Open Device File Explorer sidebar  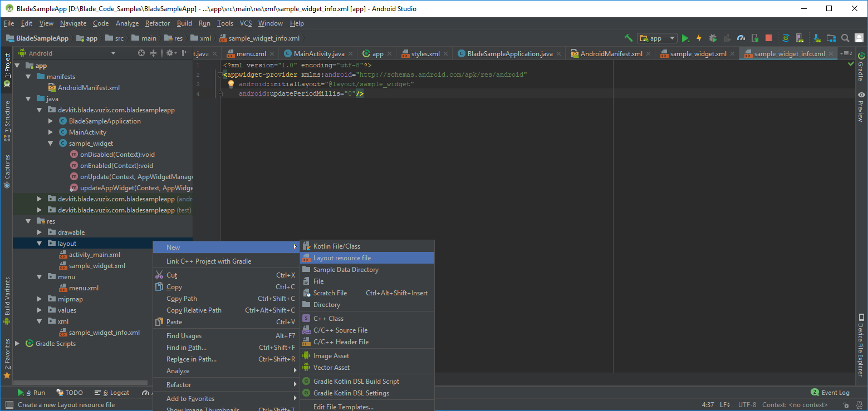861,345
